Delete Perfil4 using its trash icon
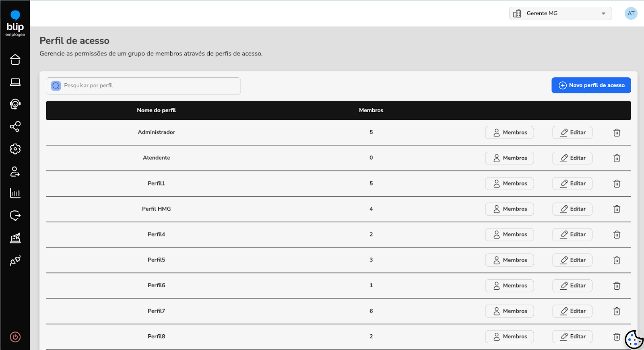Image resolution: width=644 pixels, height=350 pixels. coord(617,235)
